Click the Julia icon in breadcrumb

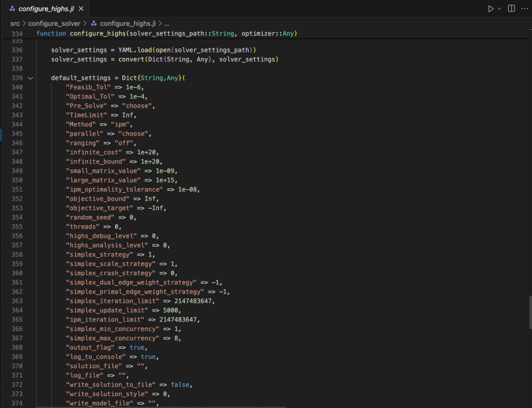[94, 23]
